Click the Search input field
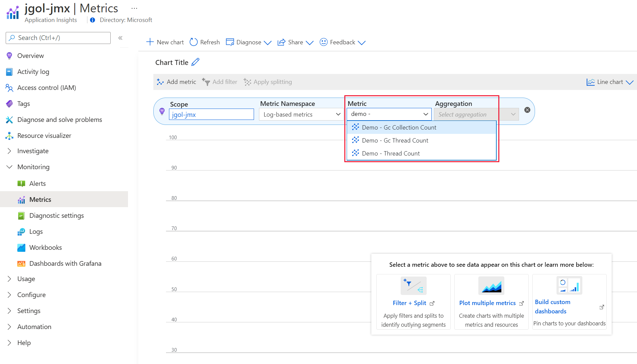 click(x=58, y=38)
